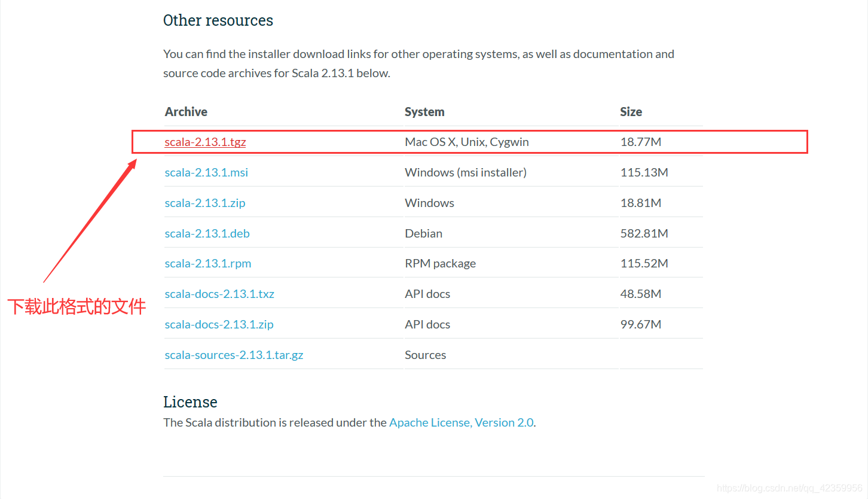Image resolution: width=868 pixels, height=499 pixels.
Task: Click API docs cell in the txz row
Action: click(x=427, y=294)
